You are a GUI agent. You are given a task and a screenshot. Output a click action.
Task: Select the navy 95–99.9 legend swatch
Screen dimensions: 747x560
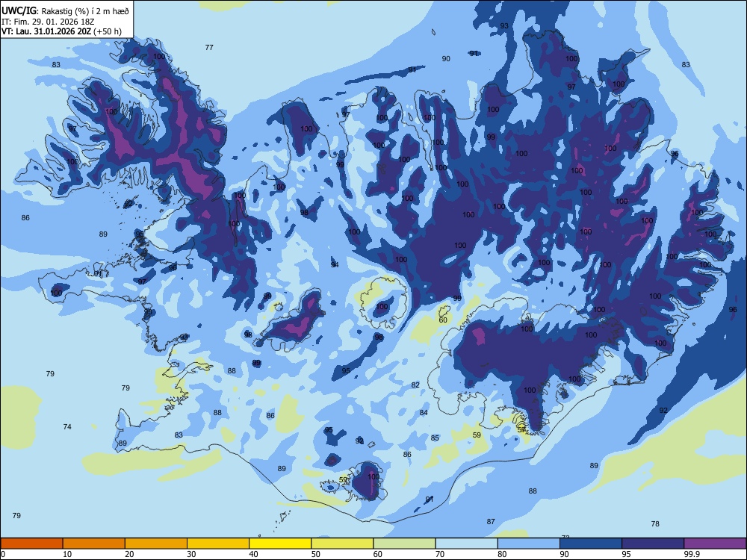click(x=653, y=544)
